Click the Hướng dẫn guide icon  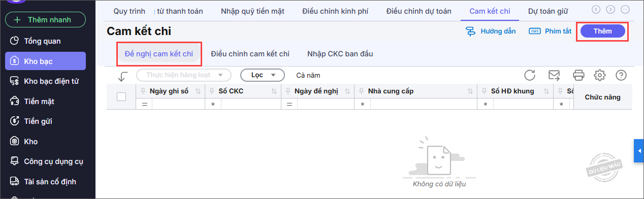[x=471, y=31]
